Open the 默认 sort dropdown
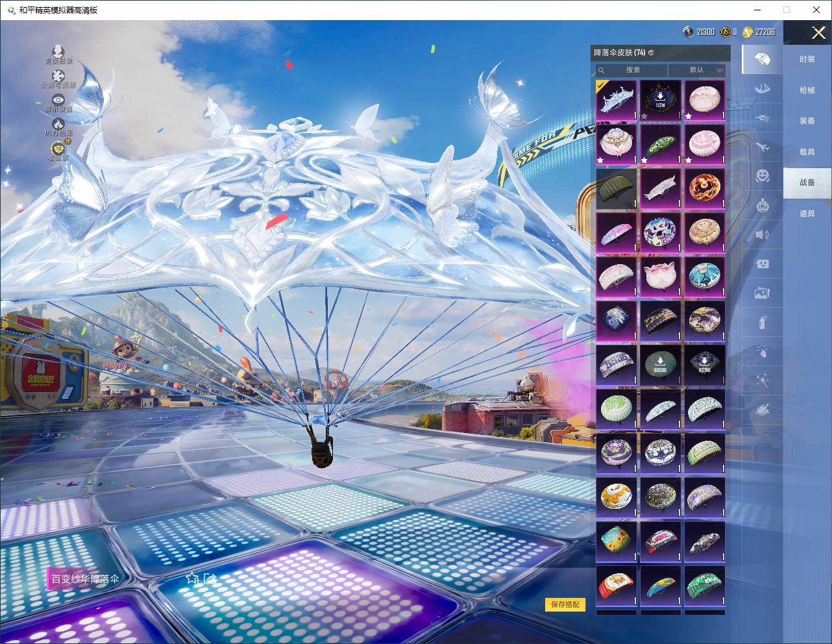832x644 pixels. pos(697,70)
